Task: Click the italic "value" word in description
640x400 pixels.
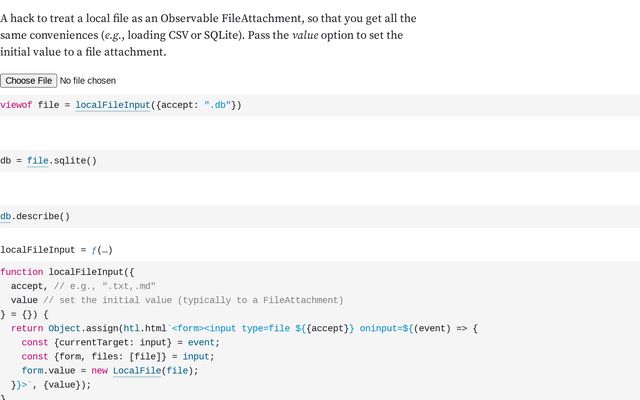Action: [305, 35]
